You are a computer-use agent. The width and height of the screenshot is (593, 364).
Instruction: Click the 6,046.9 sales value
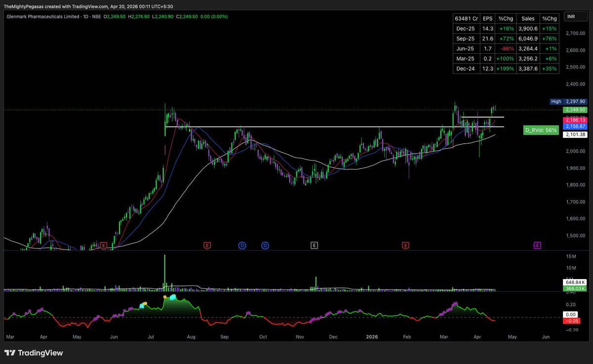(528, 39)
